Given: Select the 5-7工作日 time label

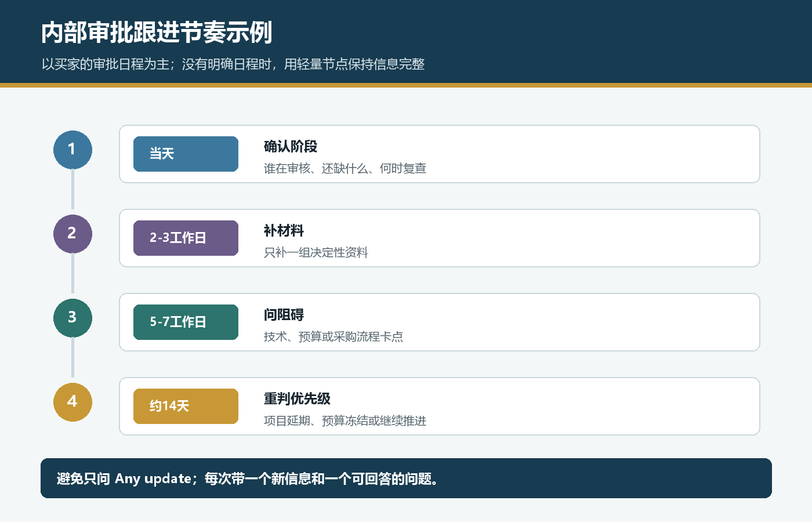Looking at the screenshot, I should click(x=186, y=322).
